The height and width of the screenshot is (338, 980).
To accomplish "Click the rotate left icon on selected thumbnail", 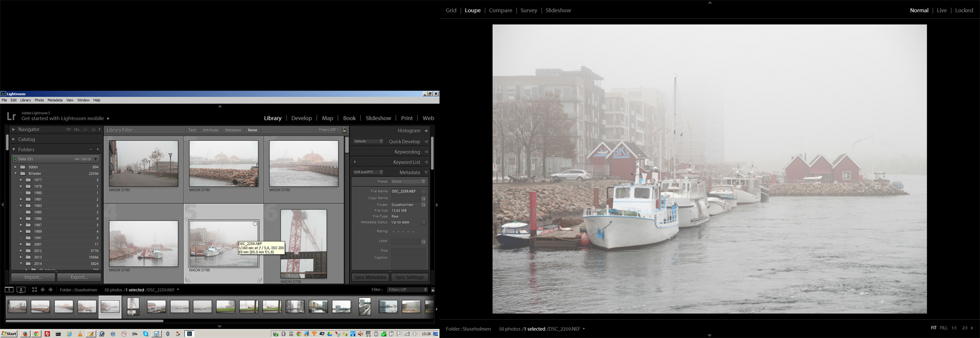I will [188, 280].
